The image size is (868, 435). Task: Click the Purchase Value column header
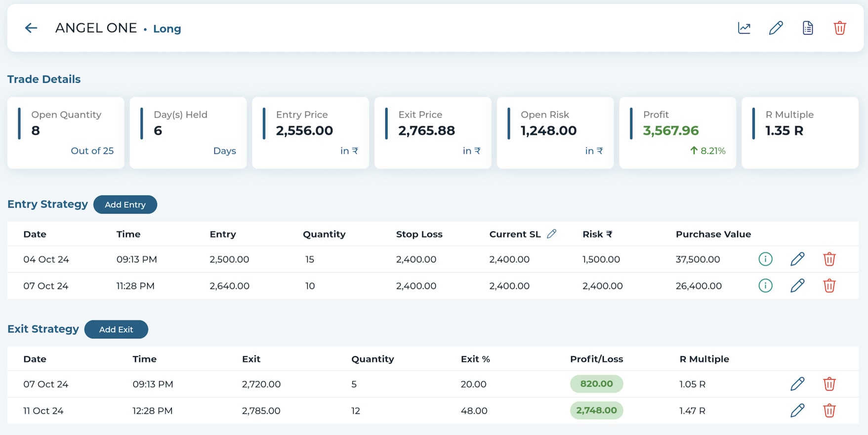(x=713, y=234)
